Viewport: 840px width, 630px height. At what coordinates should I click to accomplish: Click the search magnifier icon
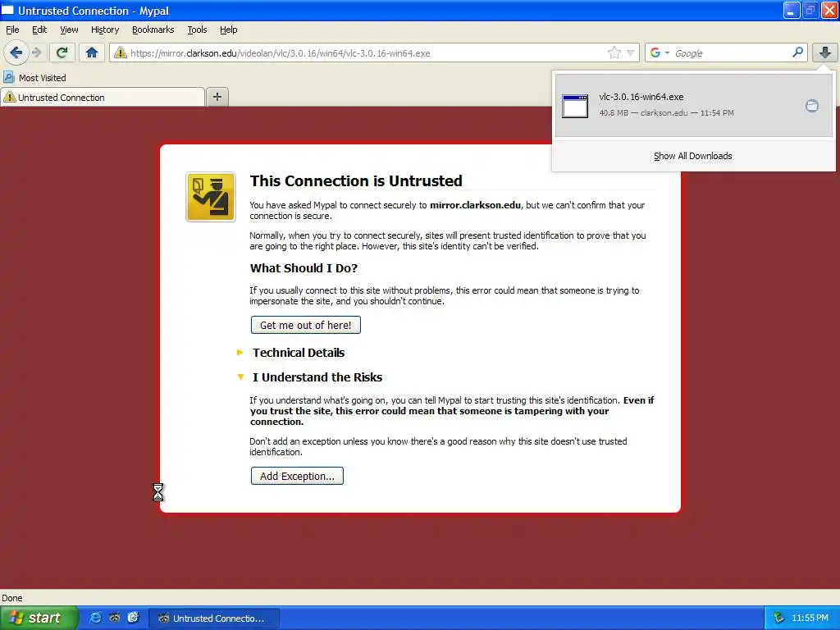(797, 52)
